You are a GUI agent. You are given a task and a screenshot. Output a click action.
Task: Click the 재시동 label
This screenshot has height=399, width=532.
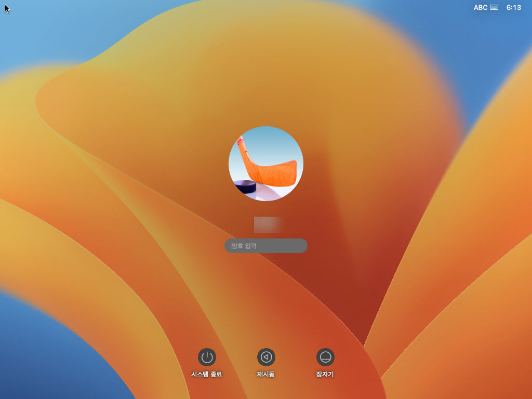click(265, 374)
